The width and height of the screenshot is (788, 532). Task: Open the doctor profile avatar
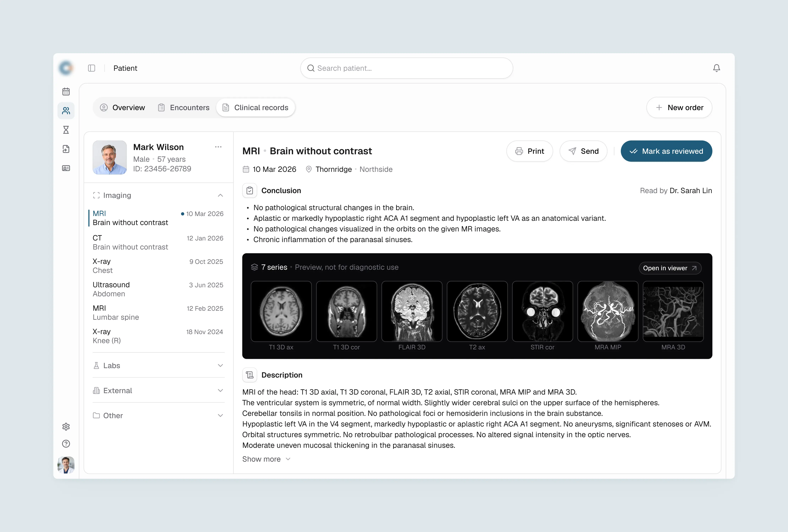[66, 465]
